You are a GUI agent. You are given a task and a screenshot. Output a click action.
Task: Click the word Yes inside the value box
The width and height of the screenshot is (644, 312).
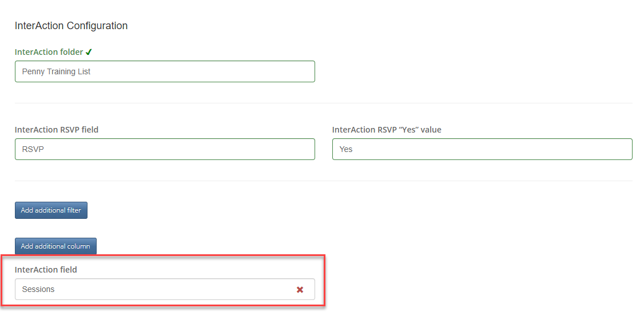pyautogui.click(x=346, y=149)
